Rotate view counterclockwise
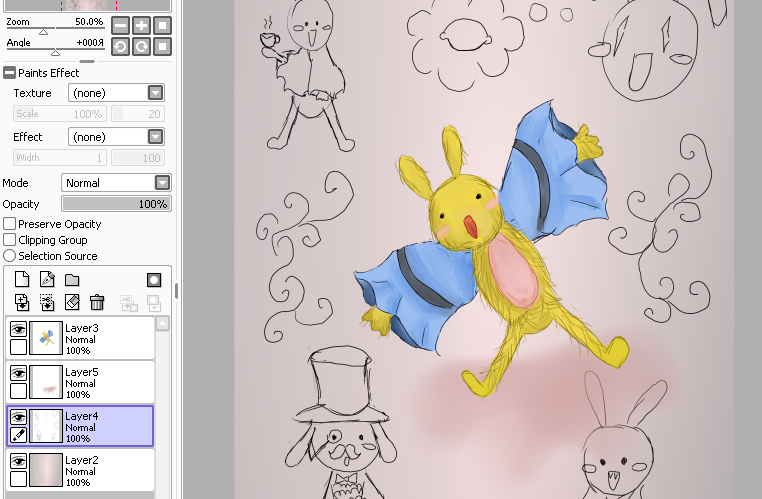 pyautogui.click(x=121, y=47)
